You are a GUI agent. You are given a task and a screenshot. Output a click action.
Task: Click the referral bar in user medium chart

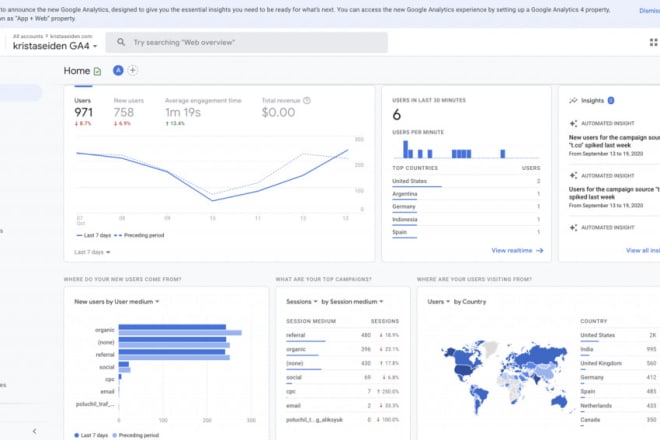(172, 352)
